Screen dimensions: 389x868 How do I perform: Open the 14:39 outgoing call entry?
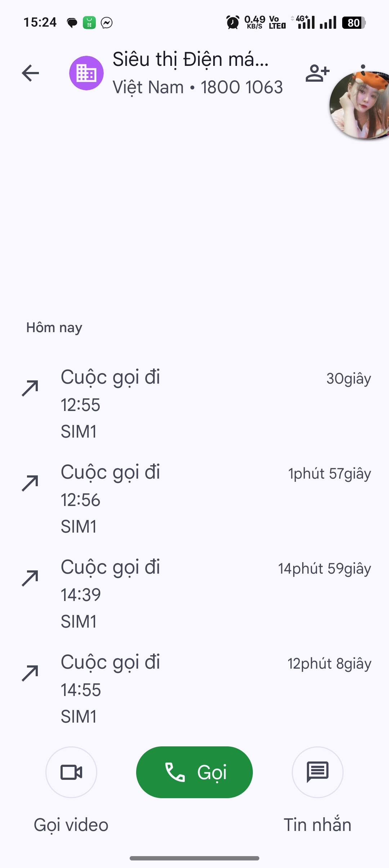pos(194,594)
